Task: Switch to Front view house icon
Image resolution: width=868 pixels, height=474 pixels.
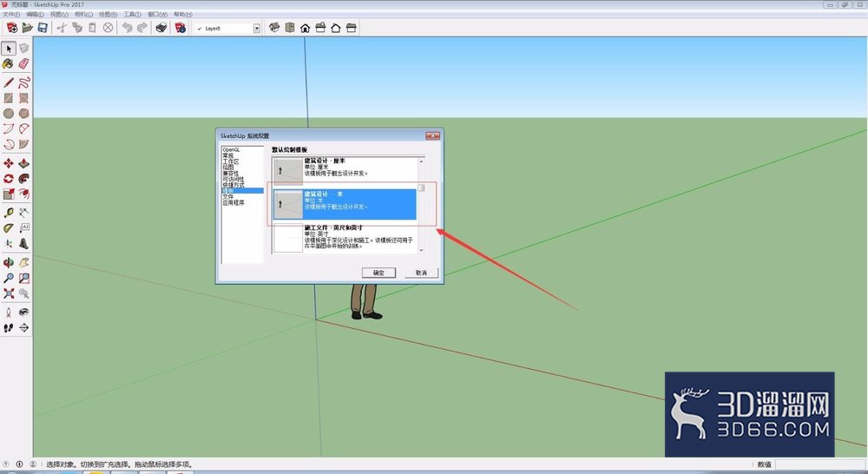Action: [x=305, y=28]
